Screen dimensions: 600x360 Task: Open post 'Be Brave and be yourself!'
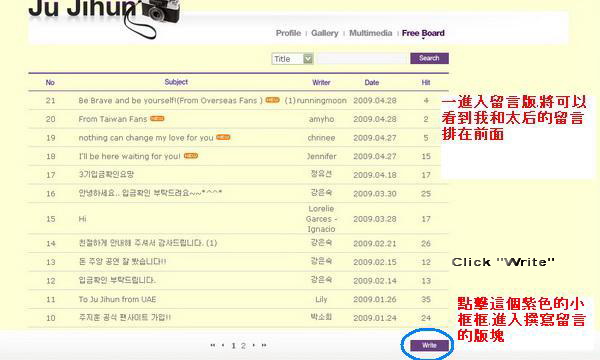170,101
